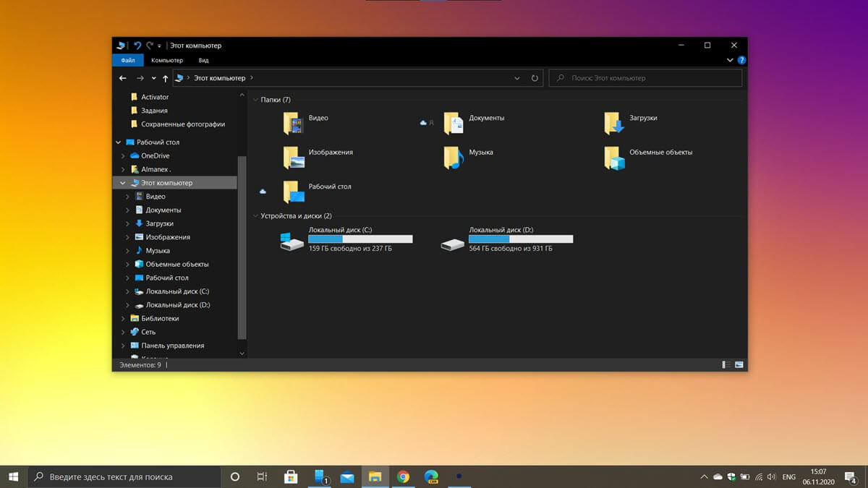Viewport: 868px width, 488px height.
Task: Click the Поиск: Этот компьютер search field
Action: pyautogui.click(x=645, y=78)
